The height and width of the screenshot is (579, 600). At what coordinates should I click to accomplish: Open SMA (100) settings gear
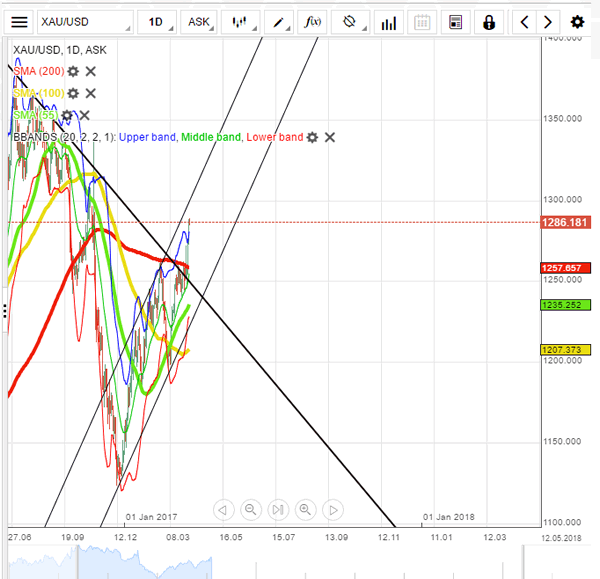73,93
